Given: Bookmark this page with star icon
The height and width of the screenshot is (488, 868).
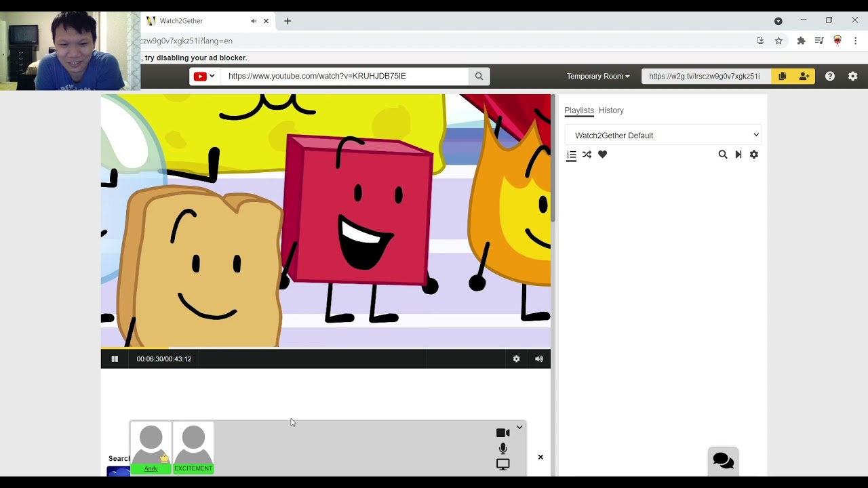Looking at the screenshot, I should tap(779, 41).
